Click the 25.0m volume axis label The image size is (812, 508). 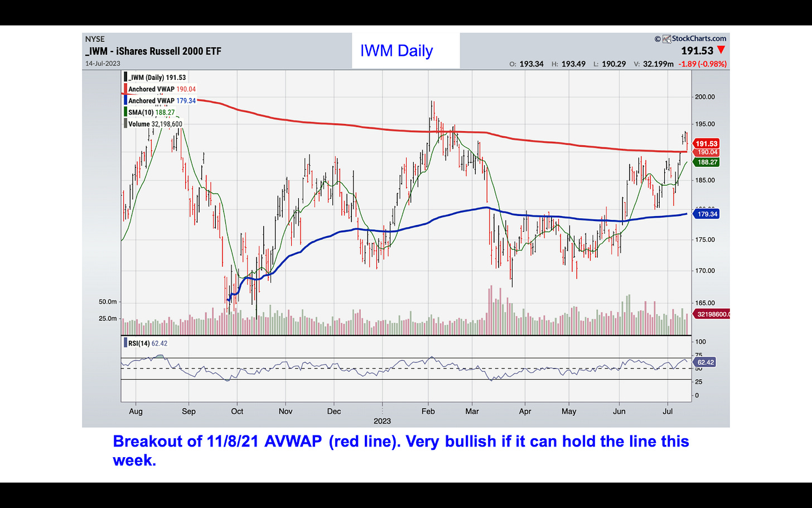[x=108, y=319]
